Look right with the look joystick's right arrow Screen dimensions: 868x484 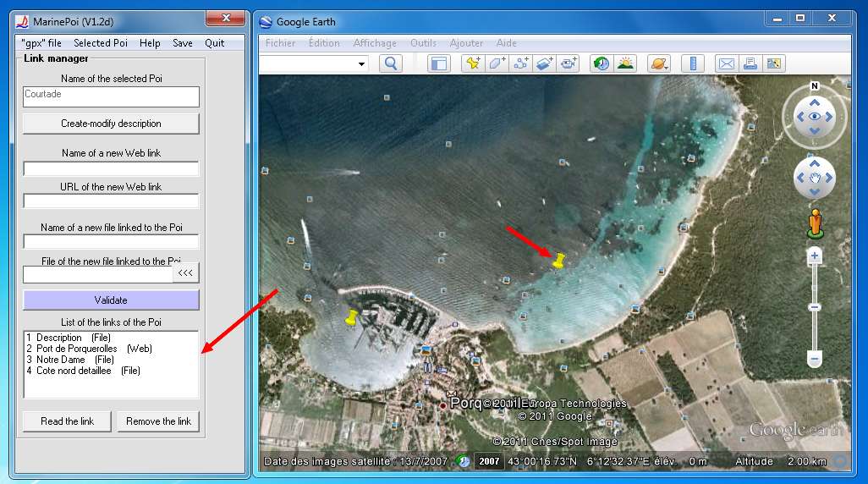pyautogui.click(x=829, y=116)
